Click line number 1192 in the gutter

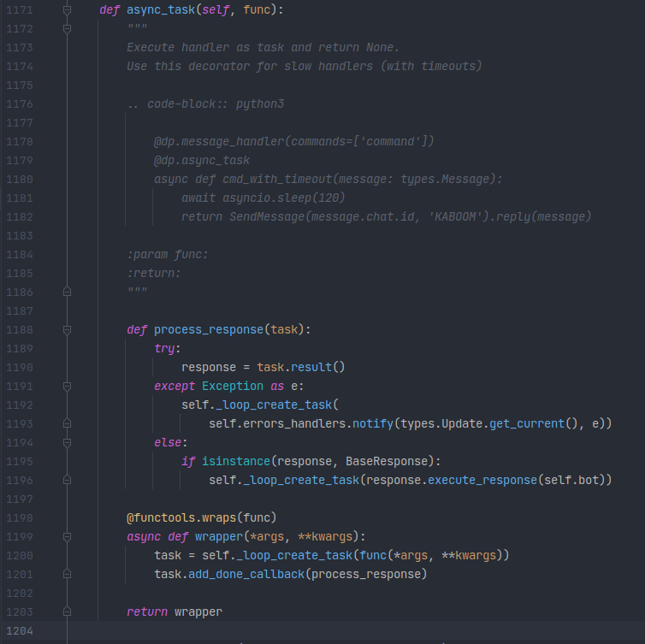click(x=20, y=405)
